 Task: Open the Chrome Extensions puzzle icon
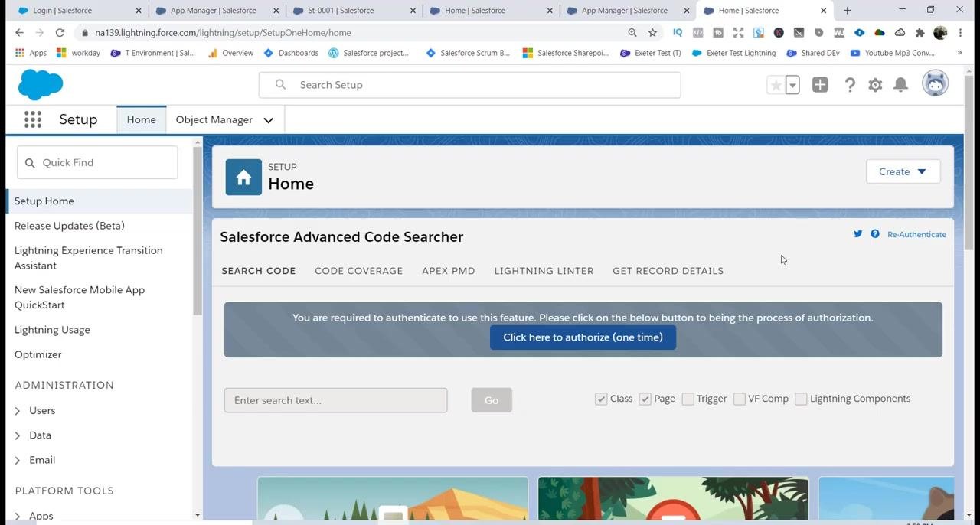(920, 33)
